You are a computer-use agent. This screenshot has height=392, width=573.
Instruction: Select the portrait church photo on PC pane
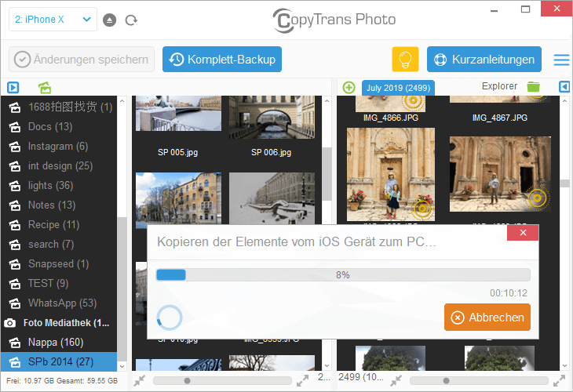pyautogui.click(x=391, y=174)
